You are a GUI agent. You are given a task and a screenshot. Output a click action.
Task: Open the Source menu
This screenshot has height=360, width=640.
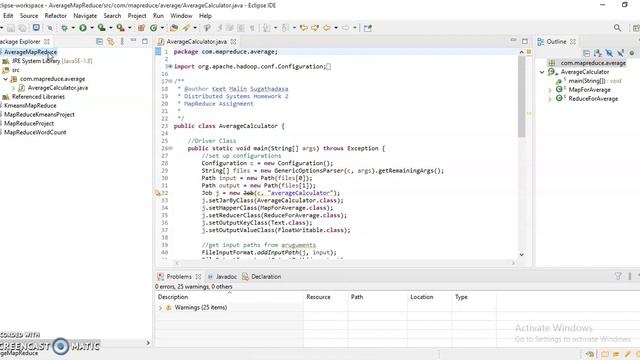click(x=29, y=16)
